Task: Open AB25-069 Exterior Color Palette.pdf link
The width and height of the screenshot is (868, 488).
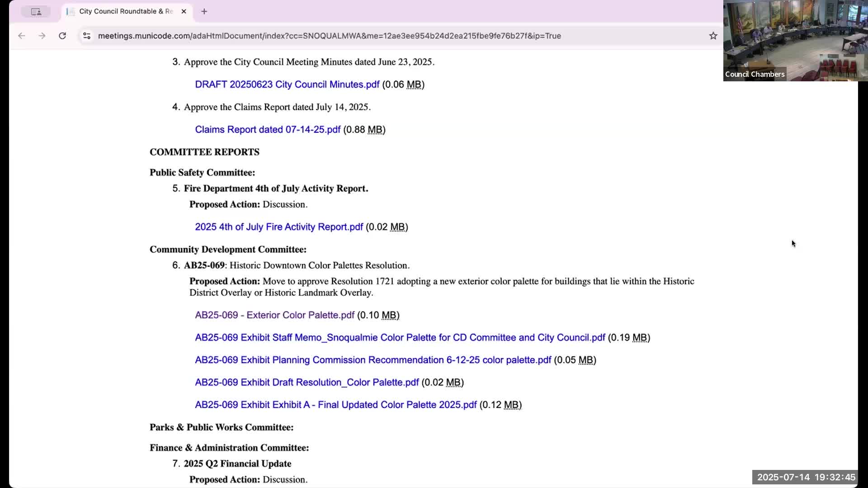Action: pos(274,315)
